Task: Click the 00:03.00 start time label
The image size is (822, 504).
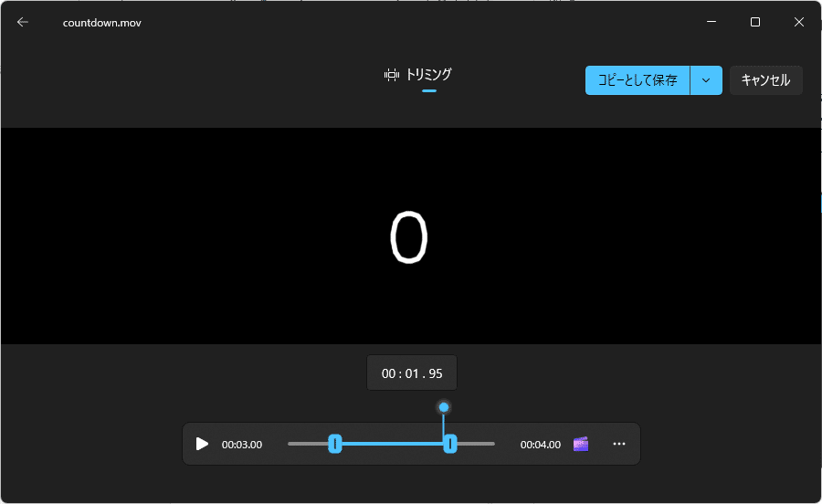Action: coord(242,445)
